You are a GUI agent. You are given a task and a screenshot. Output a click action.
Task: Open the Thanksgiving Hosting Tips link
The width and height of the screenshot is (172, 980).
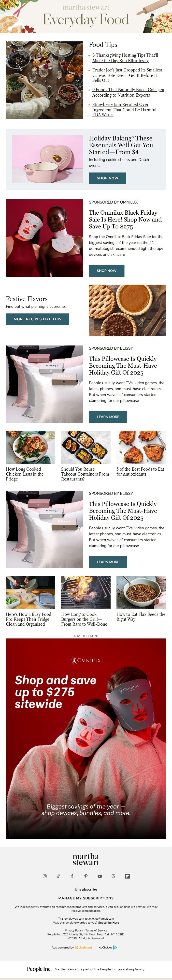[125, 58]
